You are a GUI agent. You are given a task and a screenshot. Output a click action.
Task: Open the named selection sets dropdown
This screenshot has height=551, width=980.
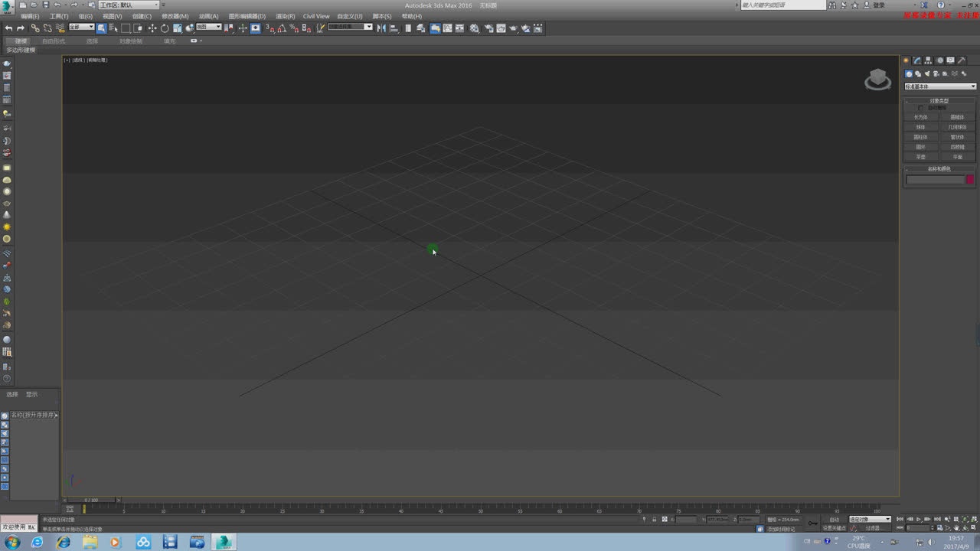point(350,27)
